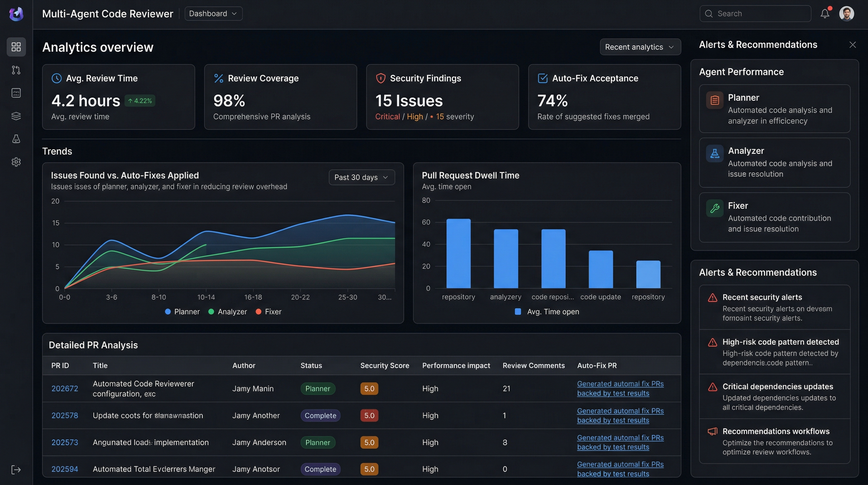Open the Past 30 days dropdown

pyautogui.click(x=361, y=177)
